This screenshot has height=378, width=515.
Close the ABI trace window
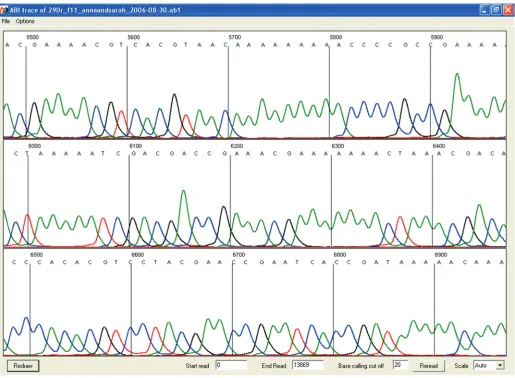pos(508,10)
